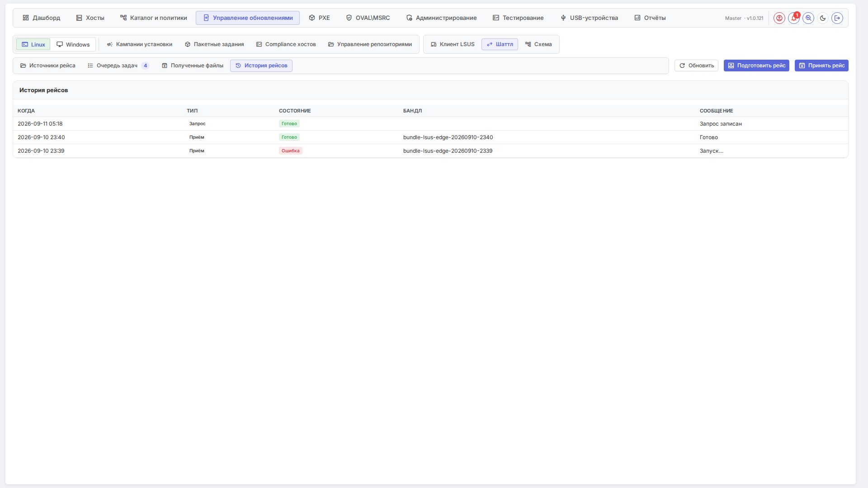868x488 pixels.
Task: Select the Управление обновлениями menu item
Action: 248,18
